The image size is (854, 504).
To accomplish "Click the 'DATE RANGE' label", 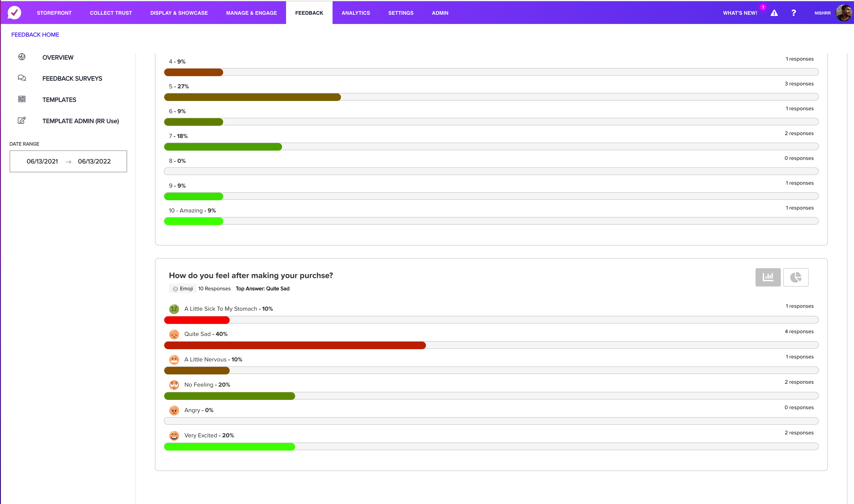I will (x=24, y=144).
